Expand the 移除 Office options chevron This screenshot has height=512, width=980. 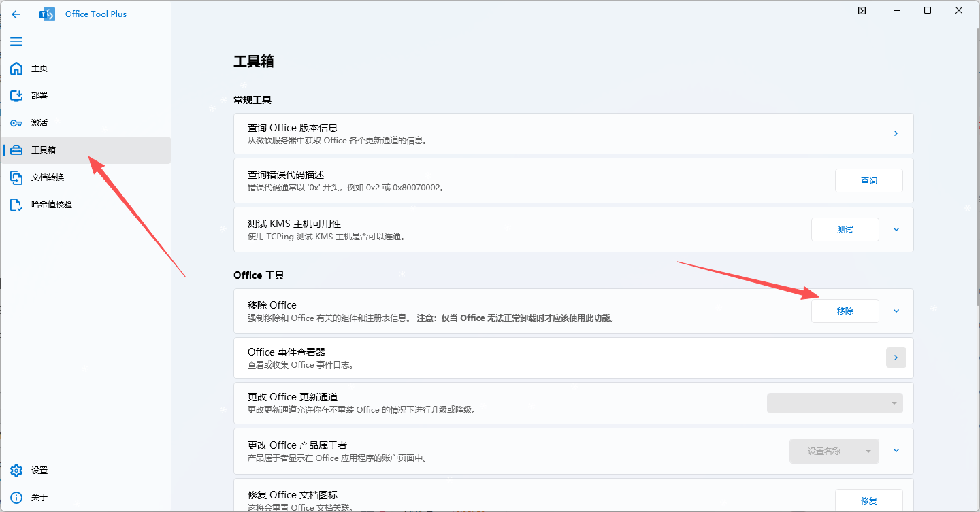896,311
